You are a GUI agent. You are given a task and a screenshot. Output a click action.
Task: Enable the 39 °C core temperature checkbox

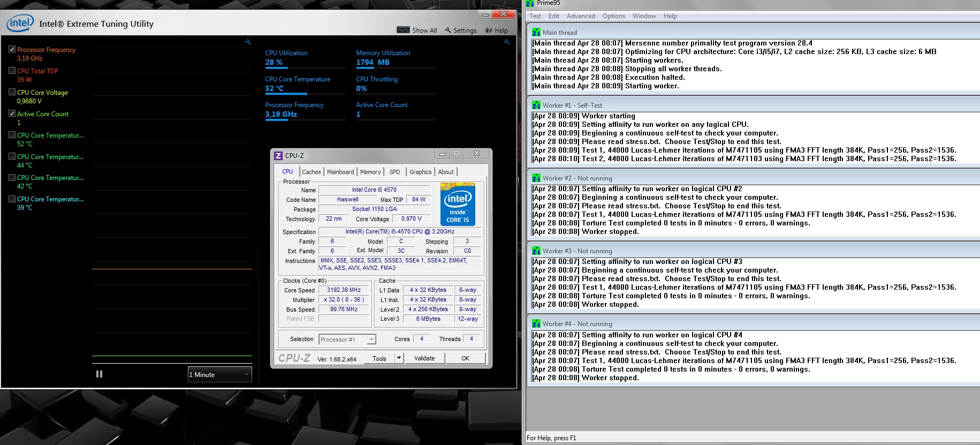[x=12, y=198]
